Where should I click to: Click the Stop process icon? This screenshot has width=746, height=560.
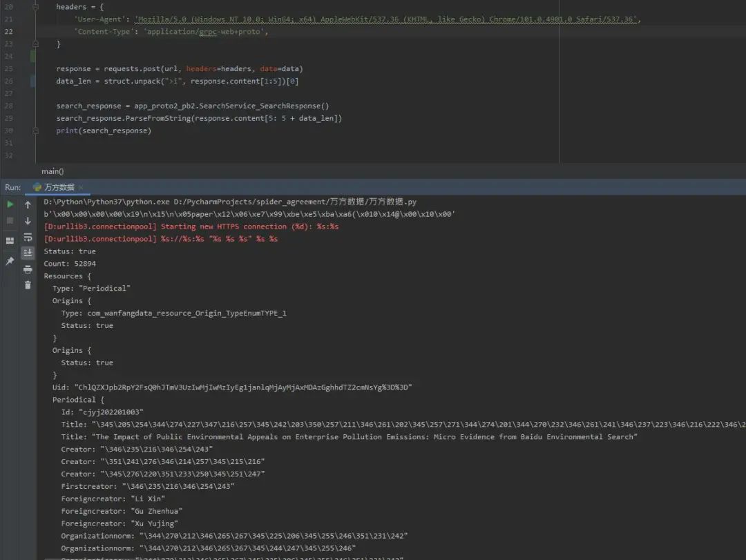click(10, 221)
